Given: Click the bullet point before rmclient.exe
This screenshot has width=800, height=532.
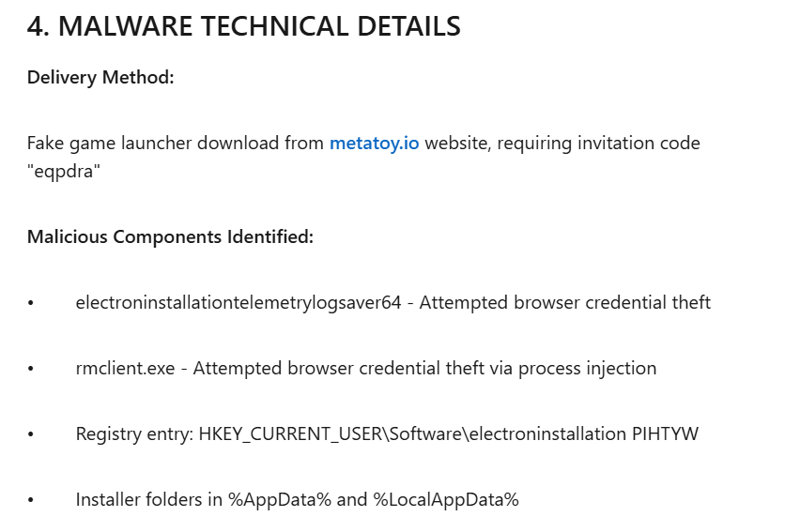Looking at the screenshot, I should tap(31, 369).
